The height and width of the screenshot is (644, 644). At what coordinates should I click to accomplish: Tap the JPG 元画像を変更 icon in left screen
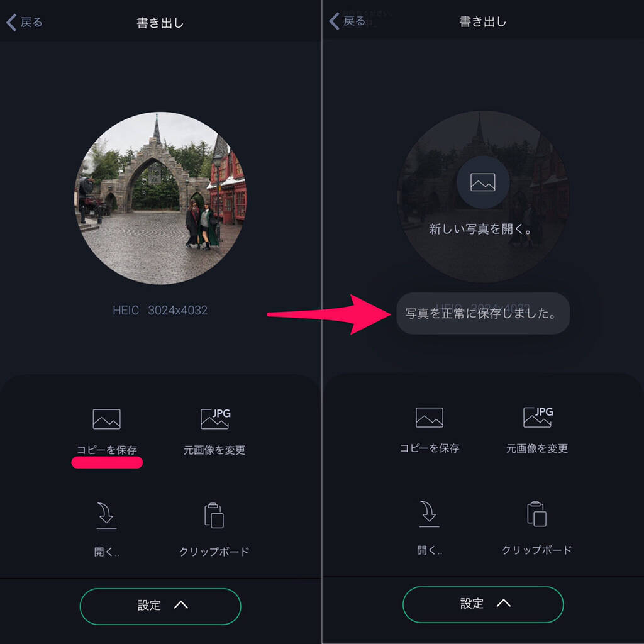pyautogui.click(x=215, y=419)
